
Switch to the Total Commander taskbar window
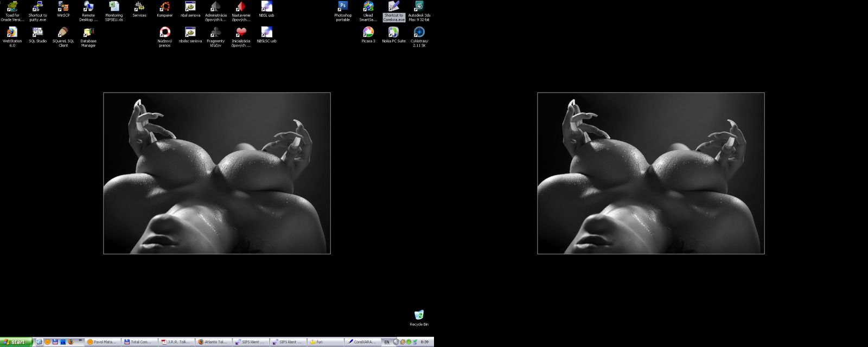(139, 342)
